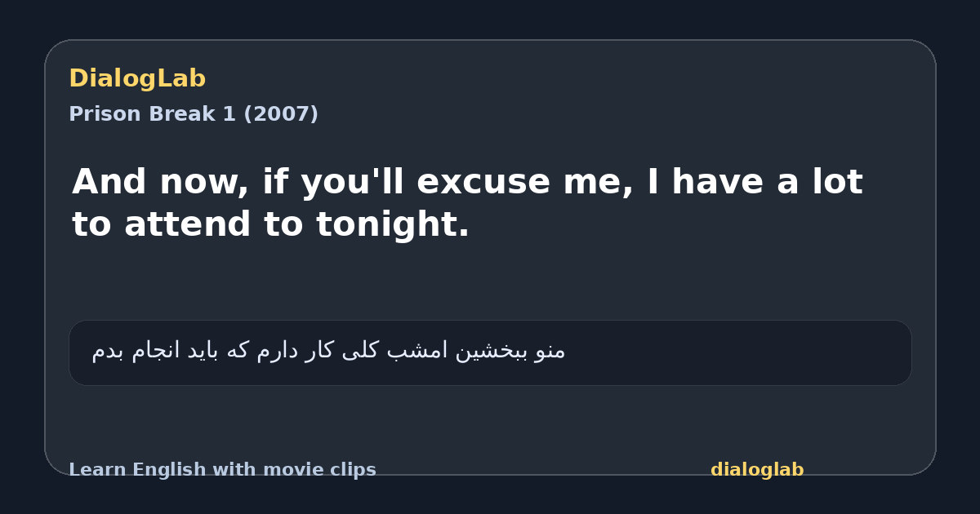
Task: Open the yellow dialoglab handle link
Action: [757, 470]
